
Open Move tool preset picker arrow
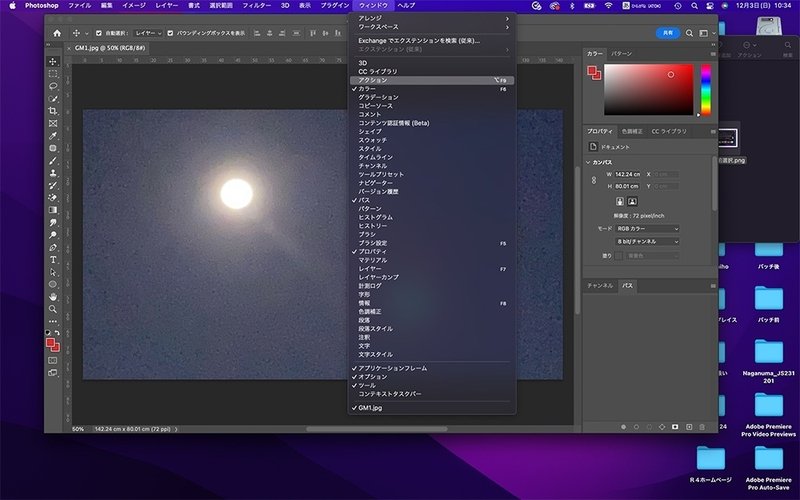[87, 33]
